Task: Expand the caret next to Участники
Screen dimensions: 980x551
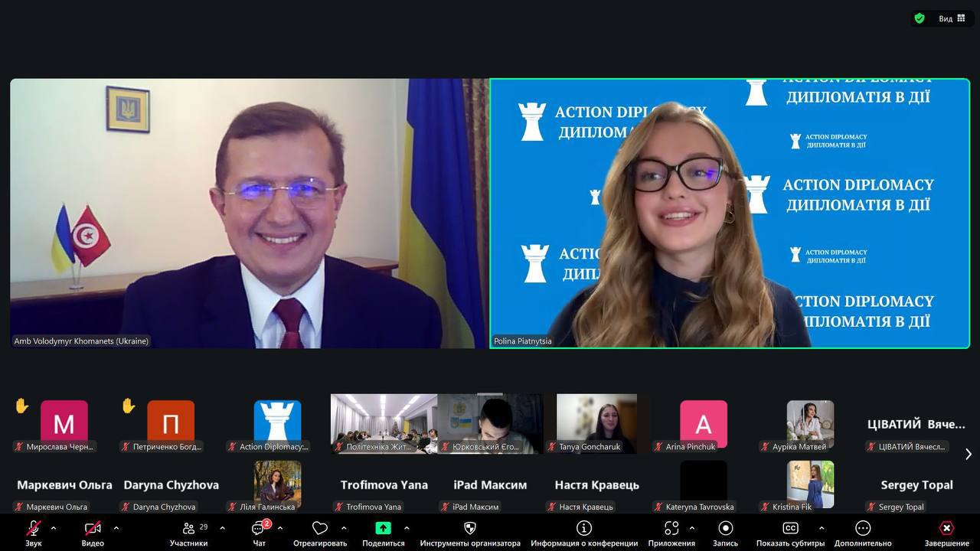Action: (222, 528)
